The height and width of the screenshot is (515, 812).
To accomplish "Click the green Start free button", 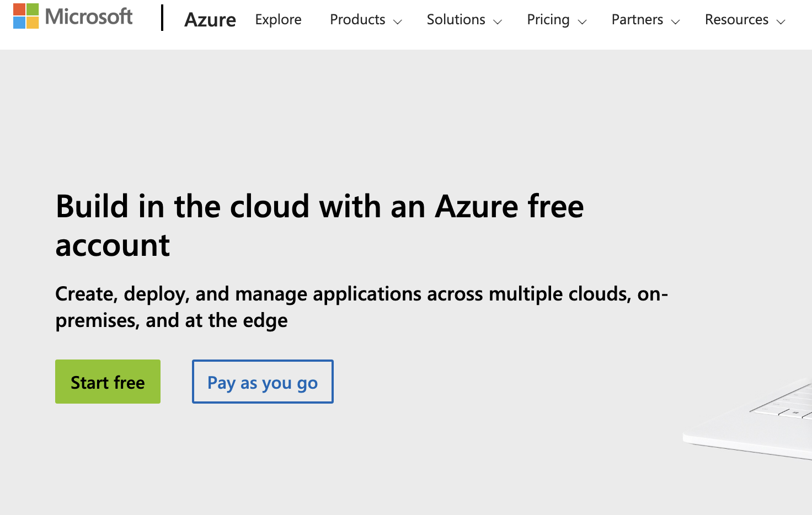I will pyautogui.click(x=108, y=382).
